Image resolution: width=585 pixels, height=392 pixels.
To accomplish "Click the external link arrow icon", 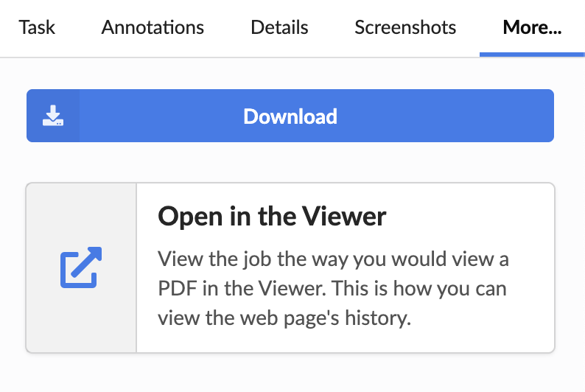I will pyautogui.click(x=81, y=267).
